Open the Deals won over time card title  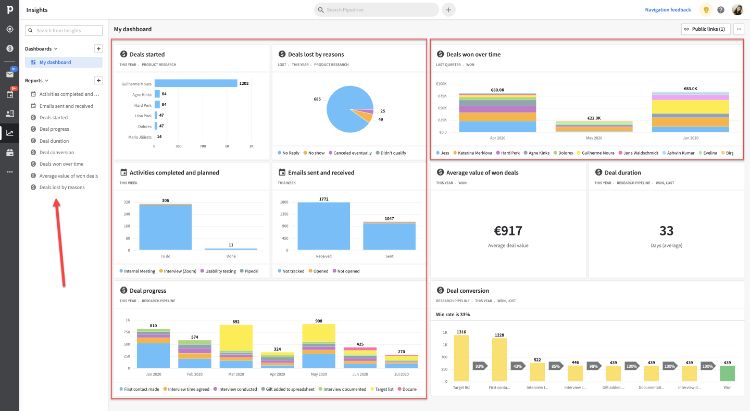click(x=473, y=55)
